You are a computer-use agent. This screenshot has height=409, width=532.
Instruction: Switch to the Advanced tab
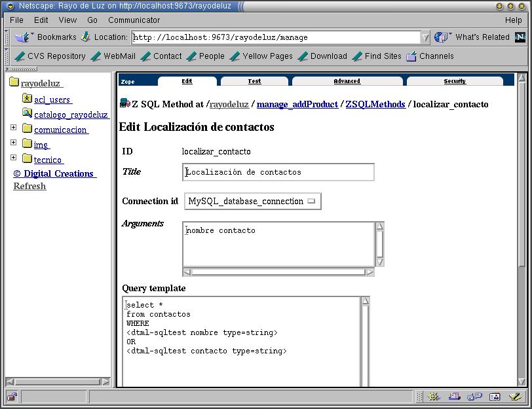[x=347, y=81]
